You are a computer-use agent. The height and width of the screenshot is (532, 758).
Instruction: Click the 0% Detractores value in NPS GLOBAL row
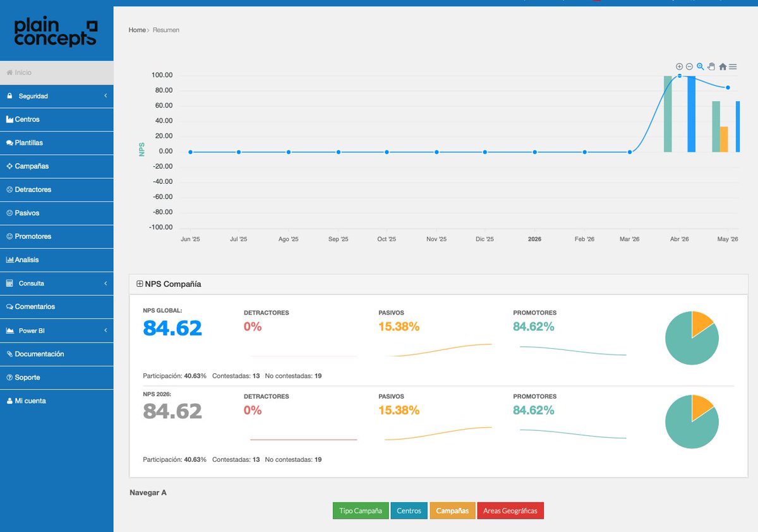tap(253, 327)
